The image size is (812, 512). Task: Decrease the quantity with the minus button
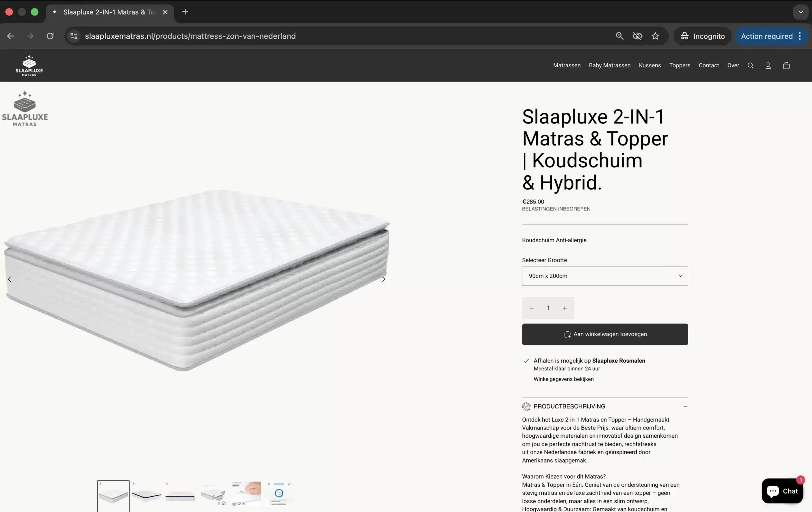531,308
